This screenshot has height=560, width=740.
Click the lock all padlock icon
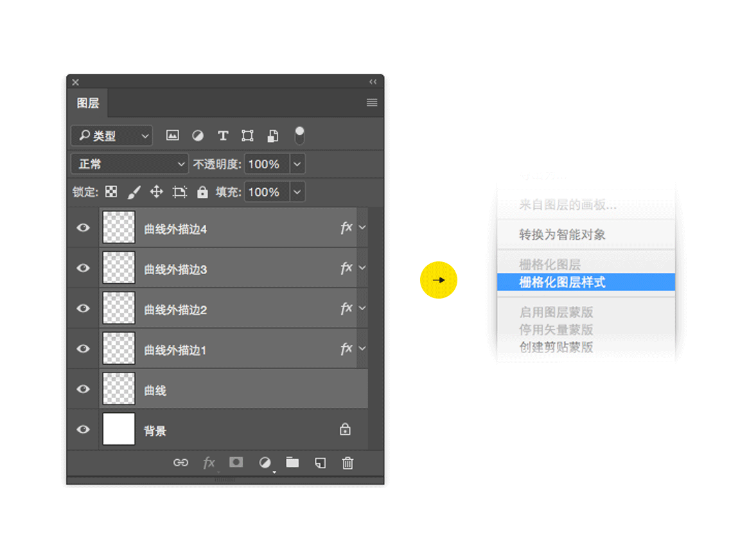click(x=202, y=192)
